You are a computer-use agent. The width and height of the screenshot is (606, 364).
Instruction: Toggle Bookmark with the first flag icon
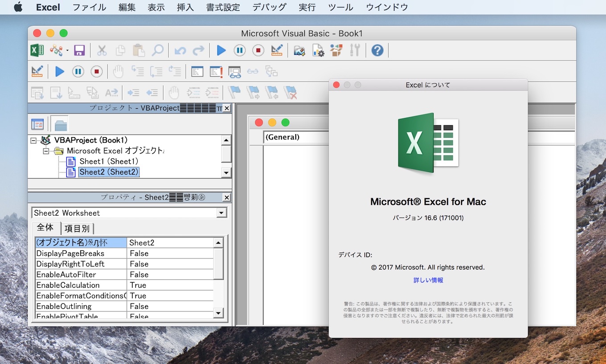tap(234, 92)
